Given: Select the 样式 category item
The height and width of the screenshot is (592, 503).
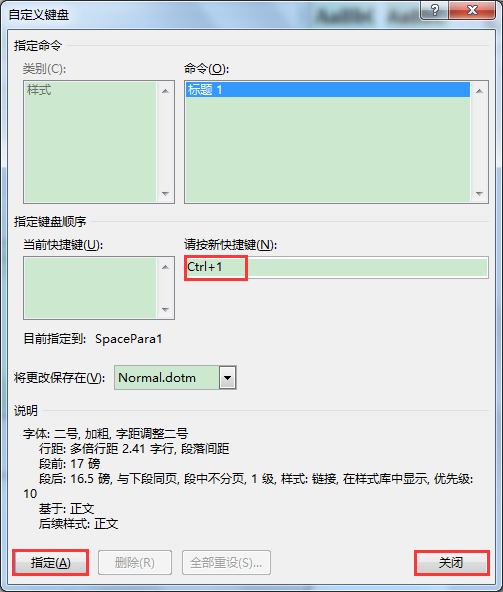Looking at the screenshot, I should click(x=91, y=90).
